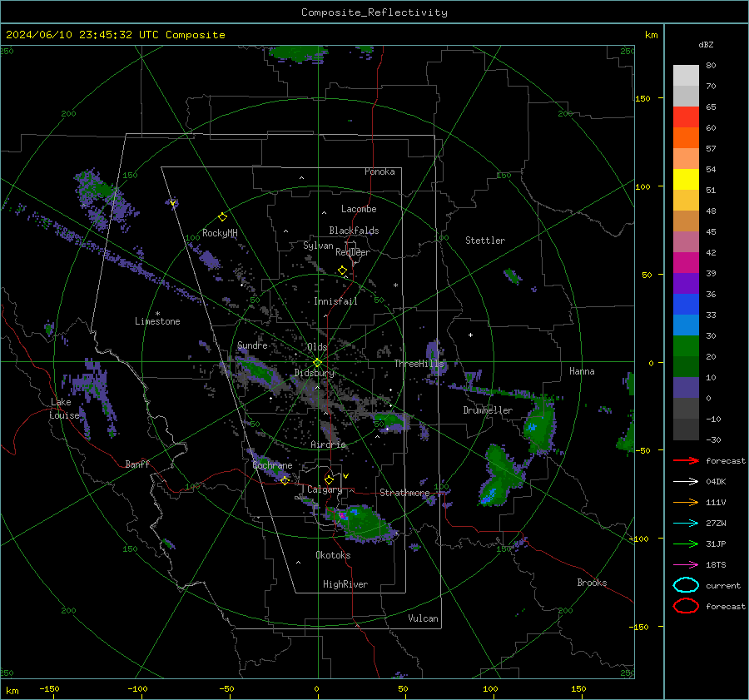Click the Calgary city label
This screenshot has width=749, height=700.
pyautogui.click(x=325, y=489)
